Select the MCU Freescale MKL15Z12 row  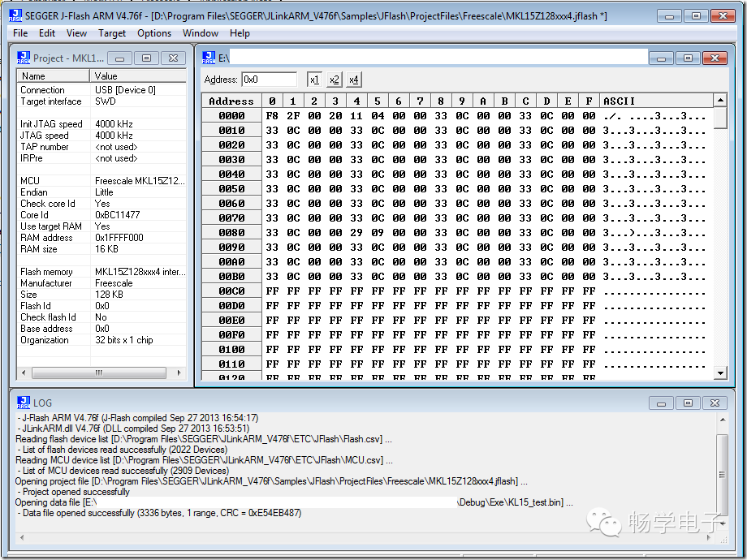pos(101,181)
